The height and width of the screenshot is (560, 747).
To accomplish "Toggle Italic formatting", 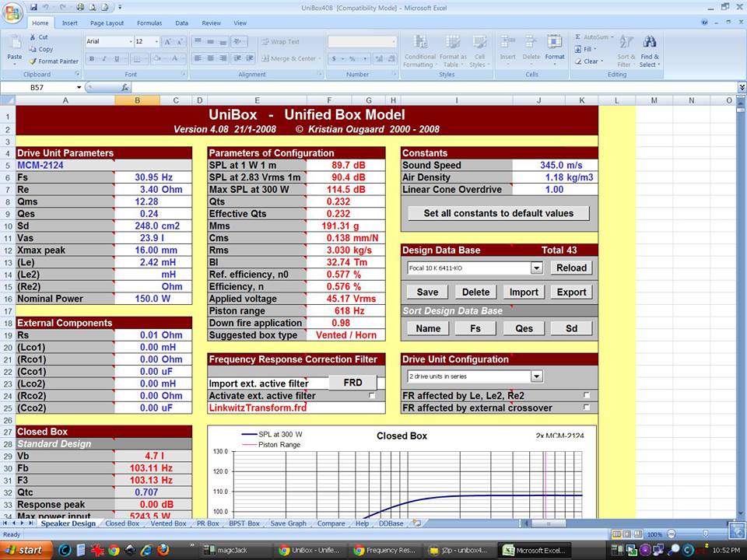I will [x=103, y=58].
